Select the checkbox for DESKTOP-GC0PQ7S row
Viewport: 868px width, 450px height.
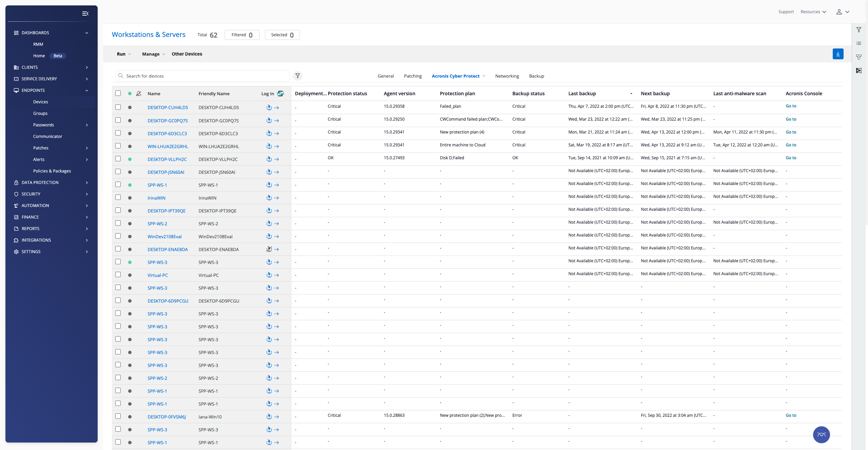point(118,120)
